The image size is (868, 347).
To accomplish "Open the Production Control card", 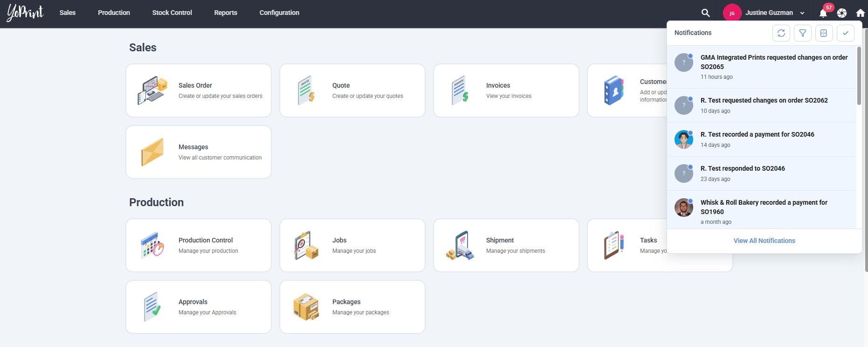I will [x=199, y=245].
